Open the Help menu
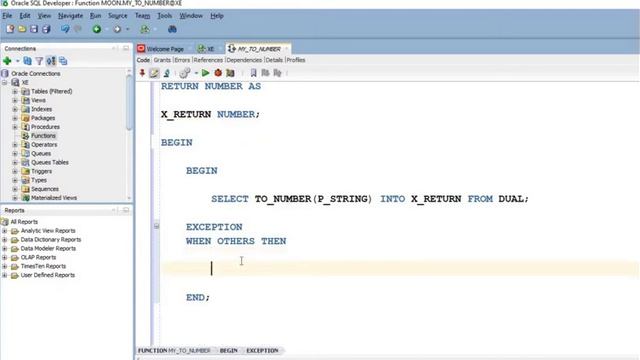 [x=217, y=16]
